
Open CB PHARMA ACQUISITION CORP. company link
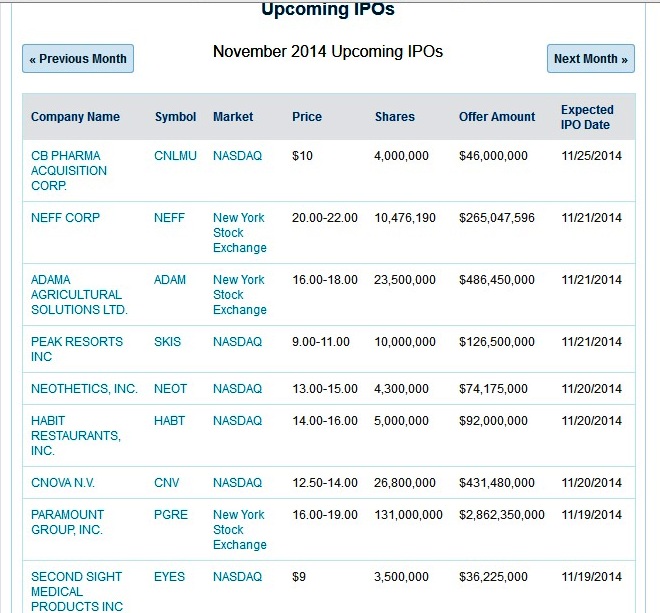click(69, 171)
